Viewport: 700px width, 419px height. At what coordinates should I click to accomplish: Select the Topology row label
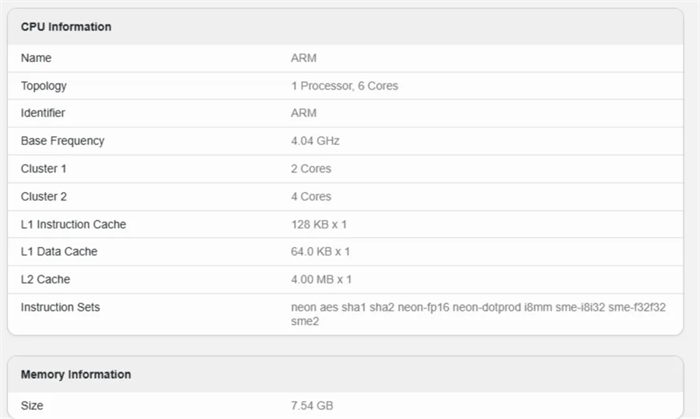tap(44, 86)
